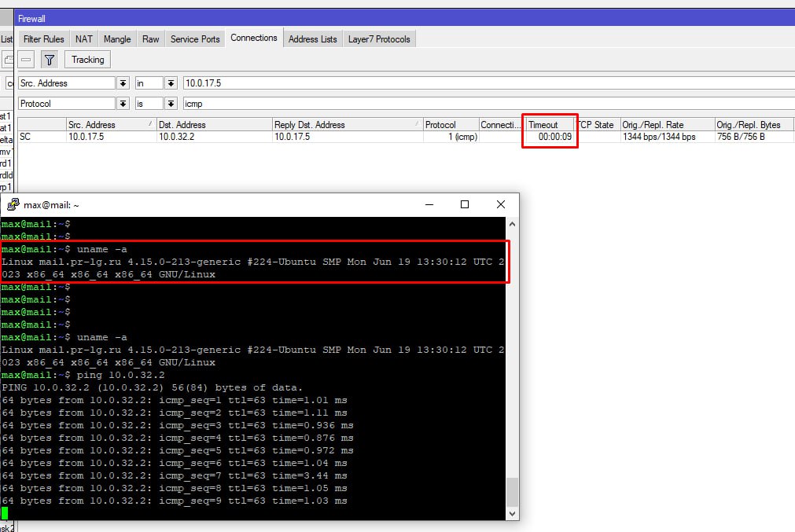Open the Src. Address filter field dropdown
The width and height of the screenshot is (795, 532).
coord(123,83)
